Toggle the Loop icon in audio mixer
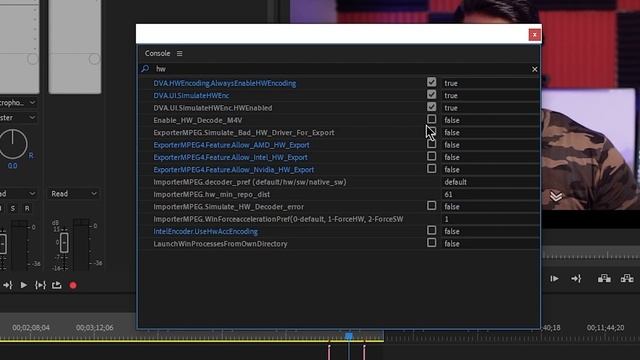Screen dimensions: 640x360 (56, 285)
